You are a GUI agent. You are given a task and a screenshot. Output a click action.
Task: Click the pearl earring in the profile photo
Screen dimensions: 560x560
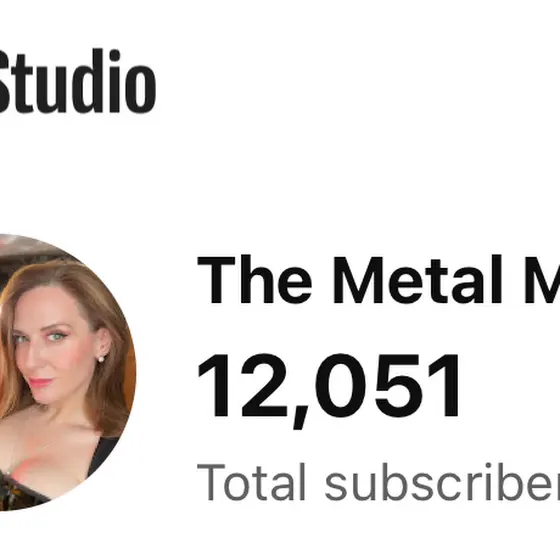[101, 358]
